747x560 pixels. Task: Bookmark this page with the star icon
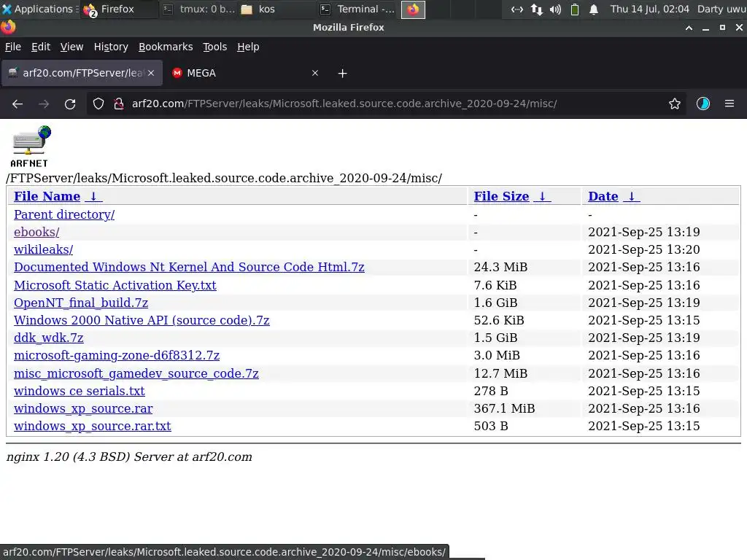675,104
